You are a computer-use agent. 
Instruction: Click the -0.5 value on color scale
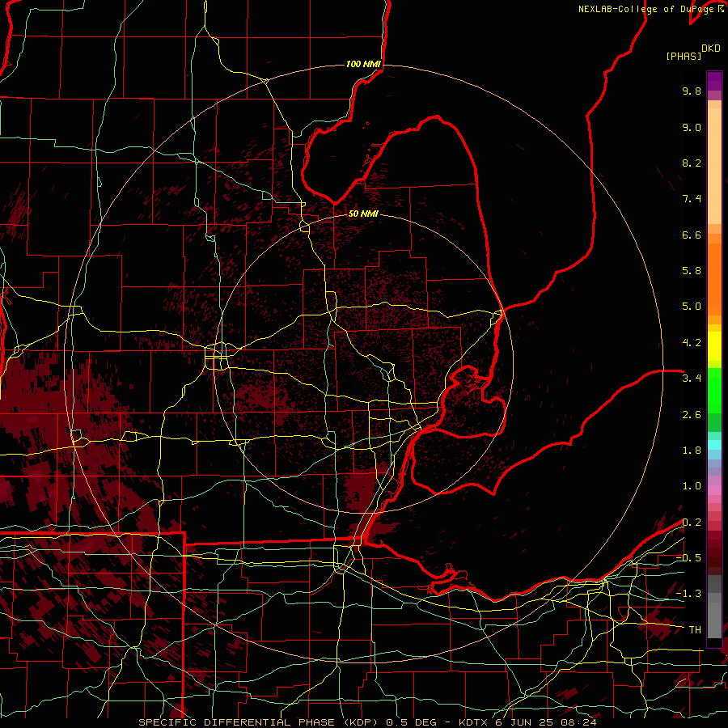(x=688, y=558)
